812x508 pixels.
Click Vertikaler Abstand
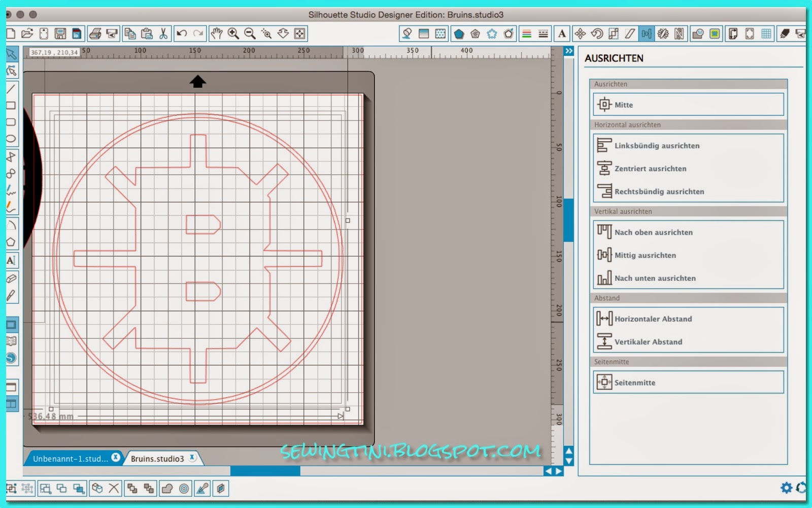[688, 341]
